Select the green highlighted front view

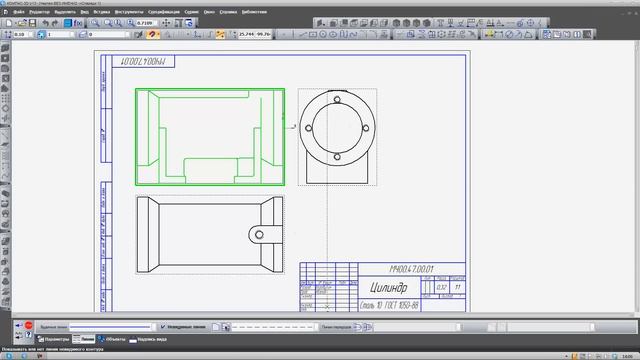click(210, 137)
